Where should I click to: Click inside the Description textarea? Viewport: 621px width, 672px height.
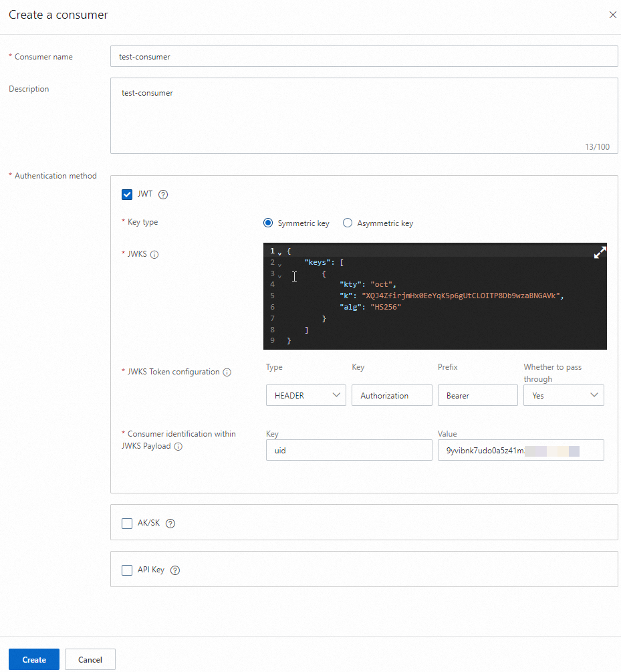point(364,114)
